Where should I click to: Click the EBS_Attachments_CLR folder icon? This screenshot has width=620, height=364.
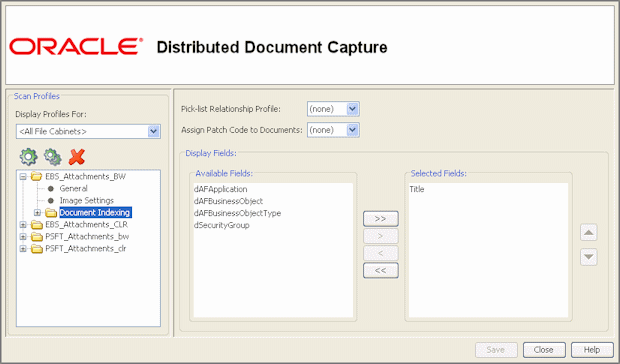point(37,225)
